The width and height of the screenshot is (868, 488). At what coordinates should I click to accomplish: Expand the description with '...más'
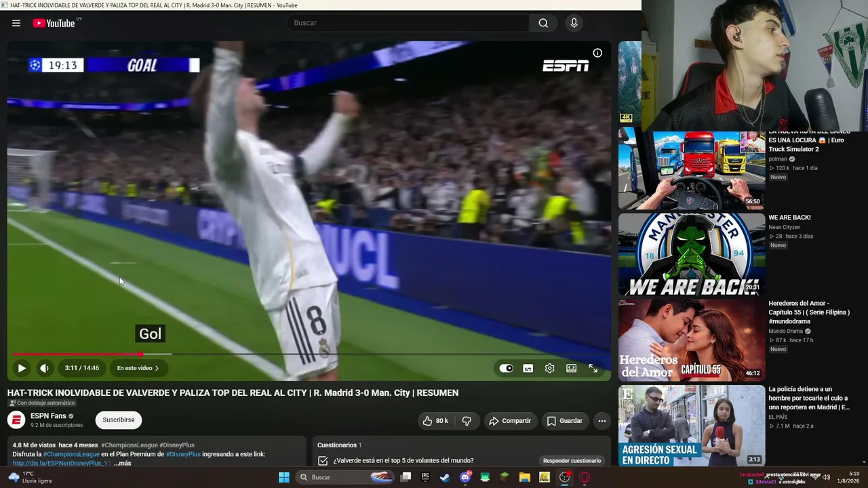[x=123, y=463]
